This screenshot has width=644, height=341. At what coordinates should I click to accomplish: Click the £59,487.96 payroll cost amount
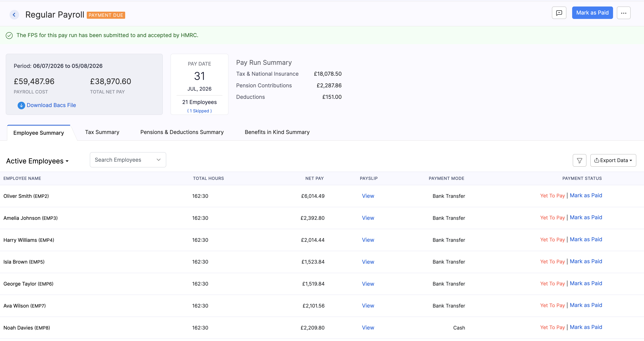click(x=34, y=81)
